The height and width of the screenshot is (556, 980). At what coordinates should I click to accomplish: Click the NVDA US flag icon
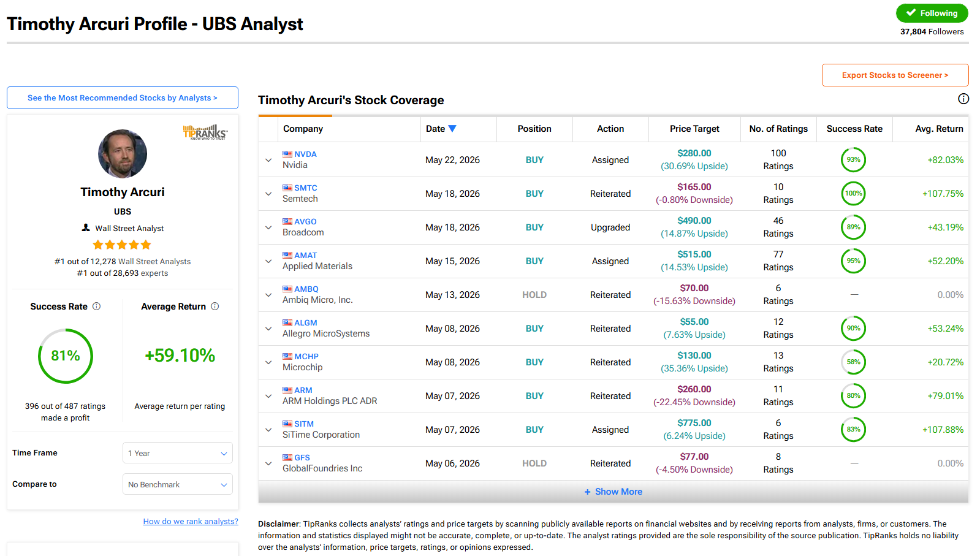coord(287,154)
